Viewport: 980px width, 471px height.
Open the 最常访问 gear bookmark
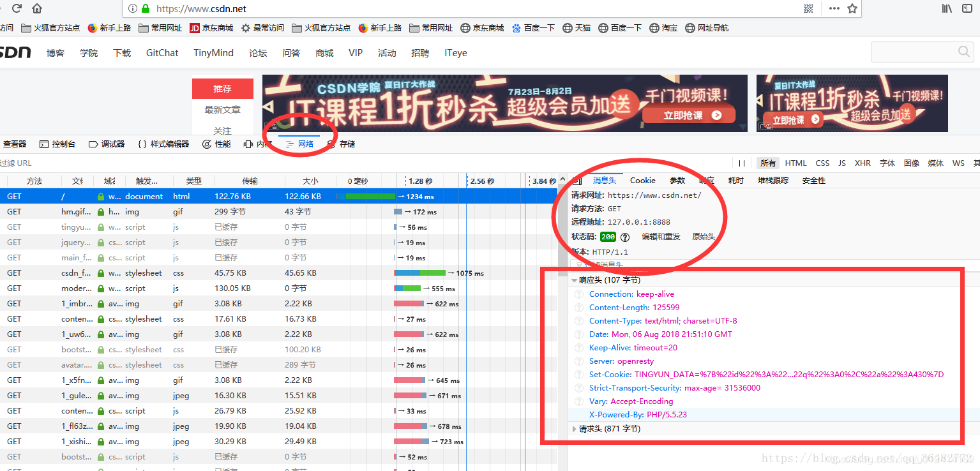[262, 28]
